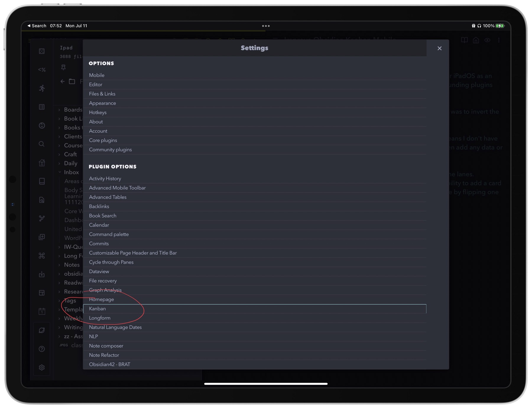Open the Community plugins settings section
Viewport: 532px width, 409px height.
tap(110, 149)
